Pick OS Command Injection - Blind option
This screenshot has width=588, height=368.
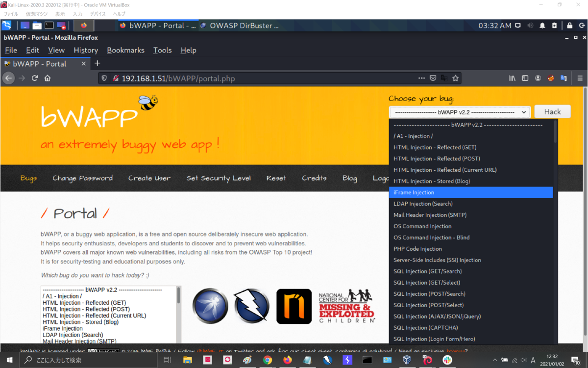(471, 237)
